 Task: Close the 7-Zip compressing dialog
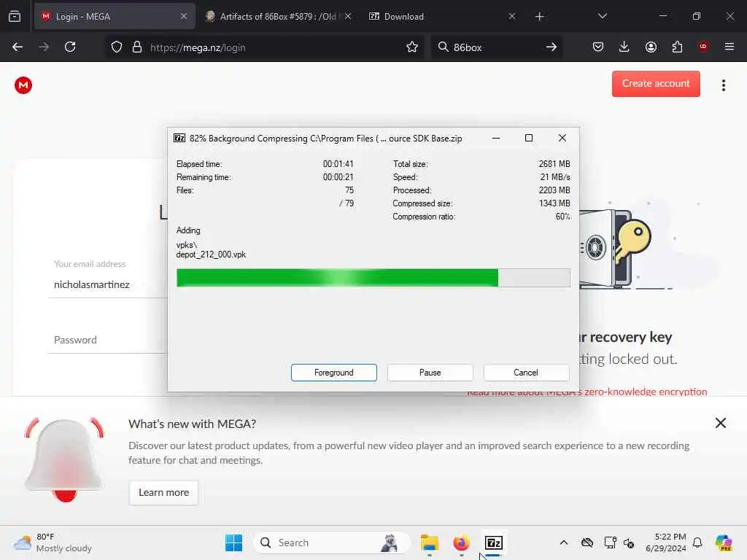coord(562,138)
